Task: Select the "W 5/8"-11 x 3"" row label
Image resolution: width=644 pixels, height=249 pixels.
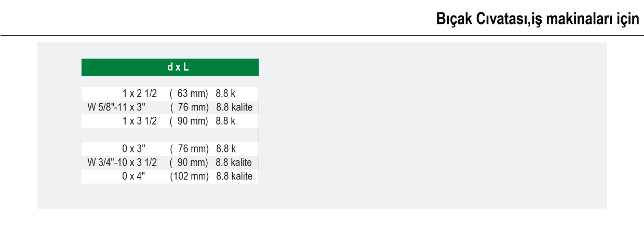Action: (117, 107)
